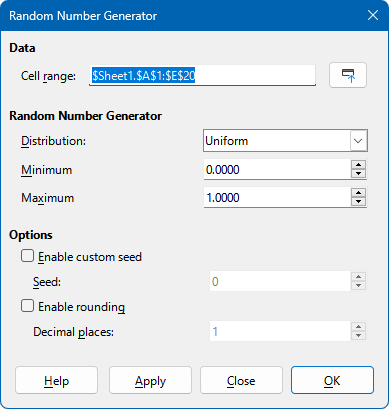Increase the Minimum value with up arrow
389x409 pixels.
[359, 165]
